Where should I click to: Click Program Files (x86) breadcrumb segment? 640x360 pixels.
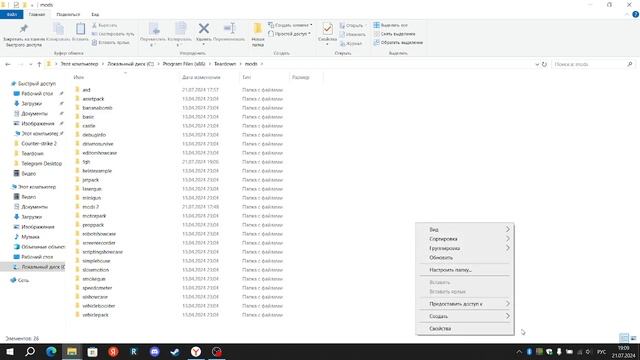[184, 64]
